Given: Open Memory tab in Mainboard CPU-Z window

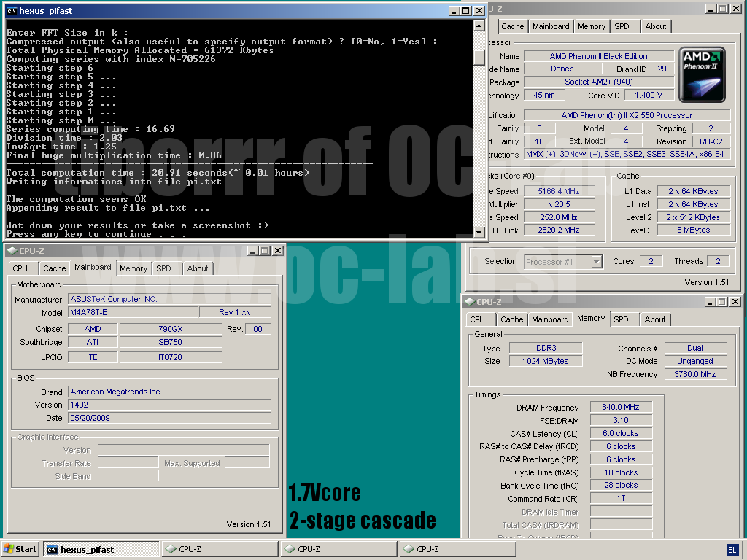Looking at the screenshot, I should pyautogui.click(x=133, y=268).
